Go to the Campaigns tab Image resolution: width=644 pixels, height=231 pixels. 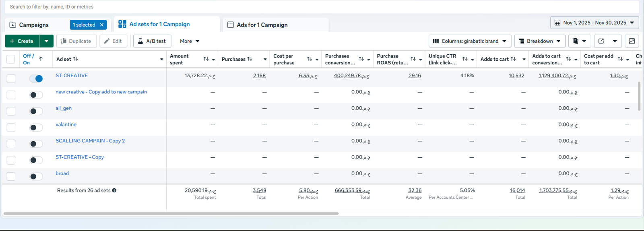[x=34, y=25]
